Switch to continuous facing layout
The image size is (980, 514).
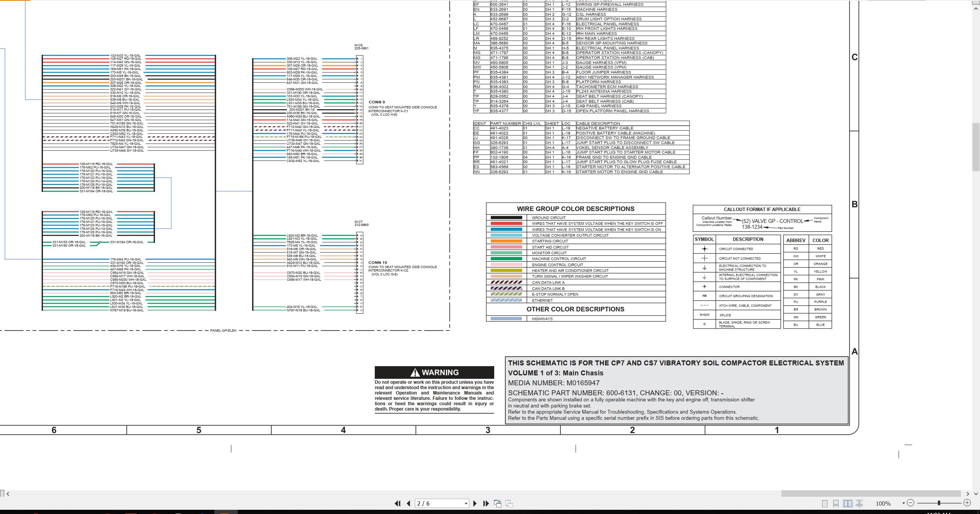pos(859,504)
